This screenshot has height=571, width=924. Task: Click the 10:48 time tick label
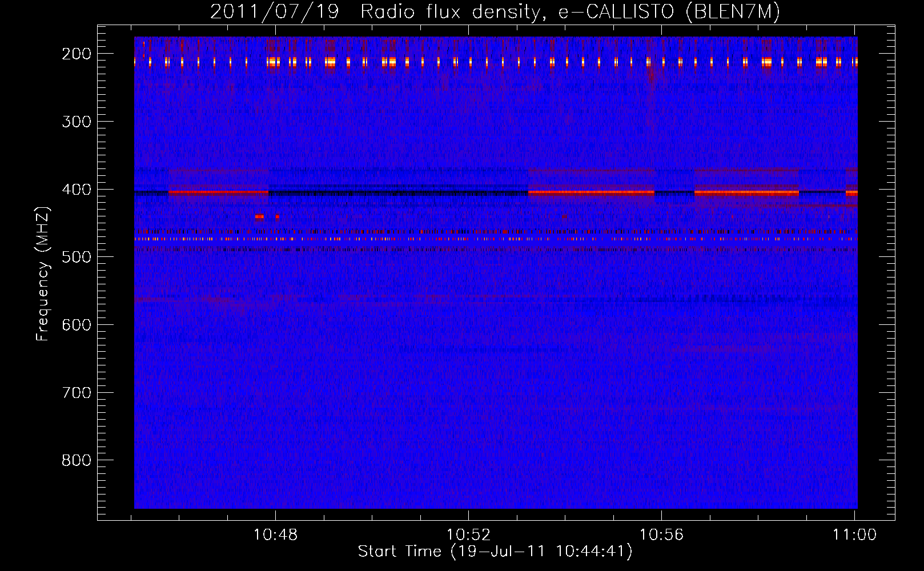point(276,535)
